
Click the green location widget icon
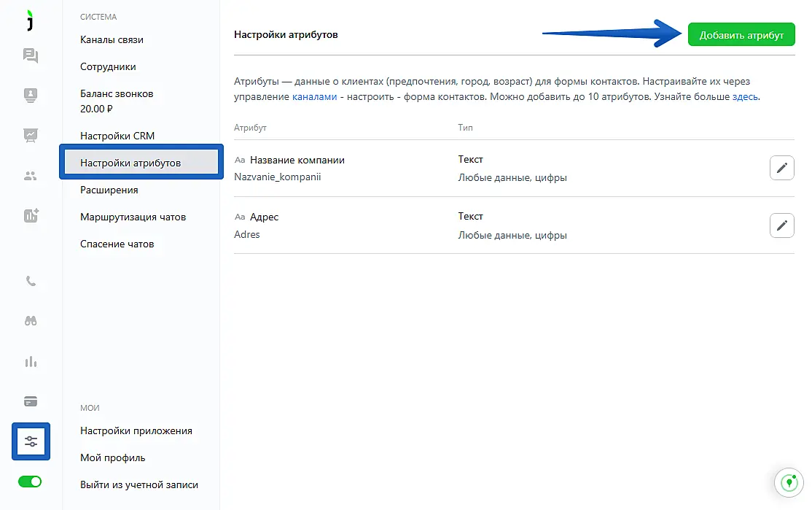tap(787, 482)
